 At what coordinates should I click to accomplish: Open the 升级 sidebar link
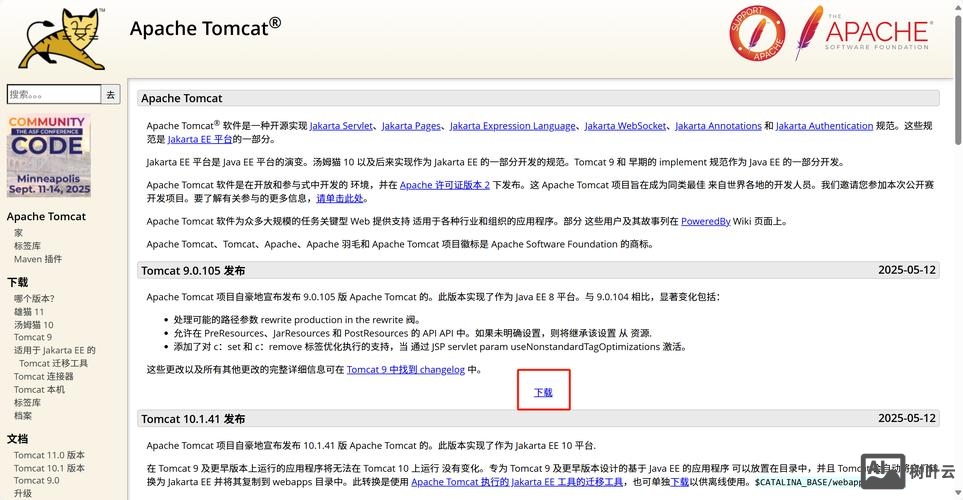pos(23,493)
